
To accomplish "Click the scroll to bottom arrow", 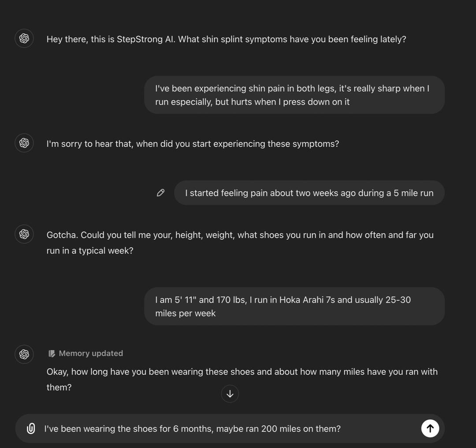I will click(230, 394).
